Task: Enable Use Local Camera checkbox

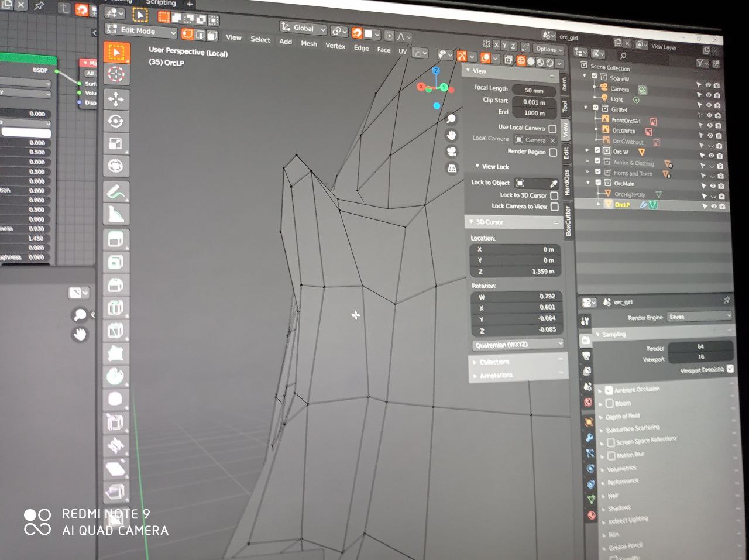Action: 552,129
